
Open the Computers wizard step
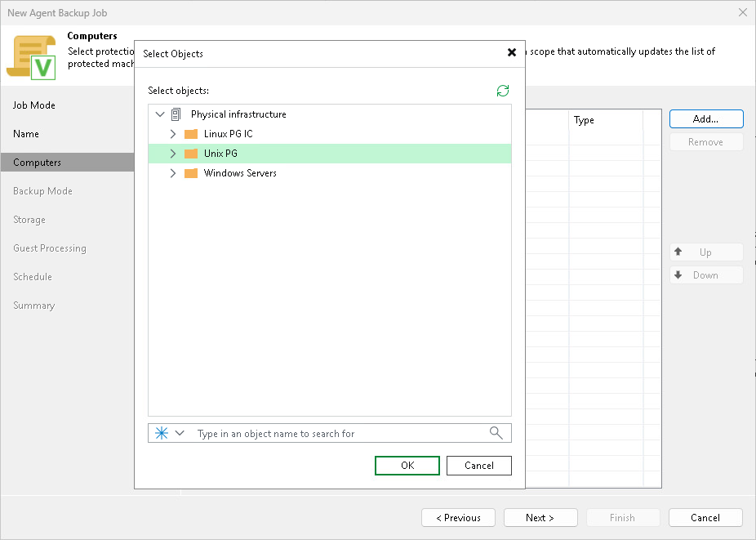click(68, 162)
